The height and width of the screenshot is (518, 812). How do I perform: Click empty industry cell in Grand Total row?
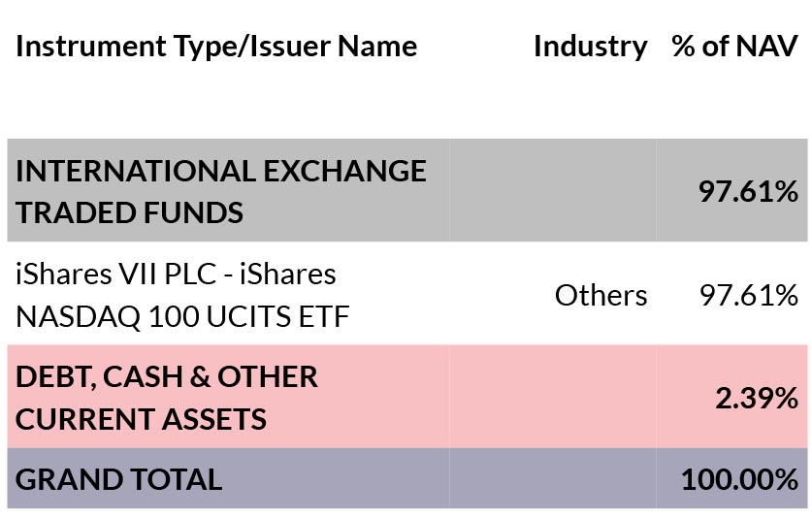[x=553, y=478]
